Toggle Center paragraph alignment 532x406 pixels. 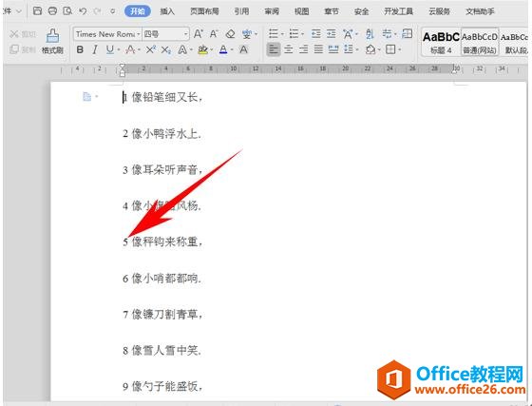[x=289, y=49]
